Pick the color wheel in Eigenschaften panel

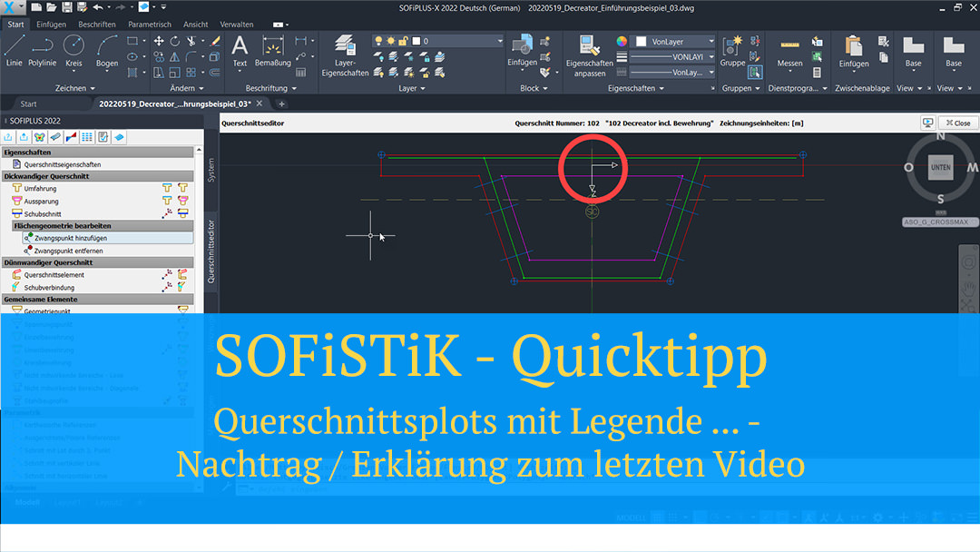(622, 41)
